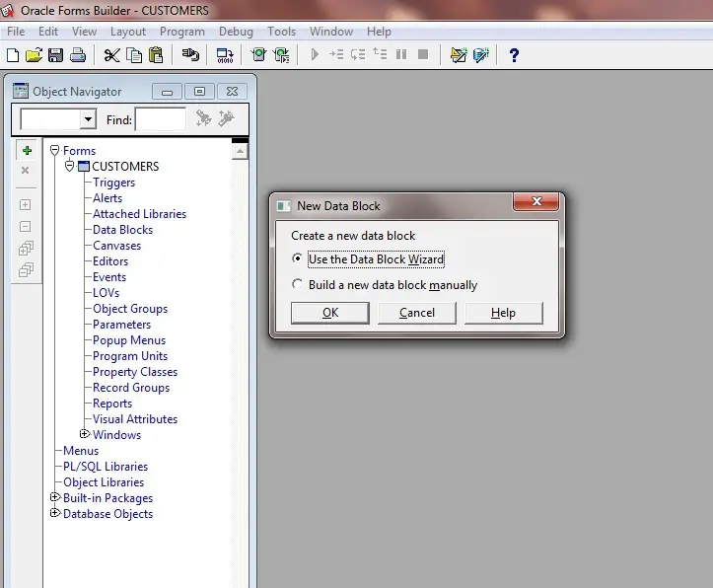713x588 pixels.
Task: Click the Expand All icon in navigator
Action: click(26, 249)
